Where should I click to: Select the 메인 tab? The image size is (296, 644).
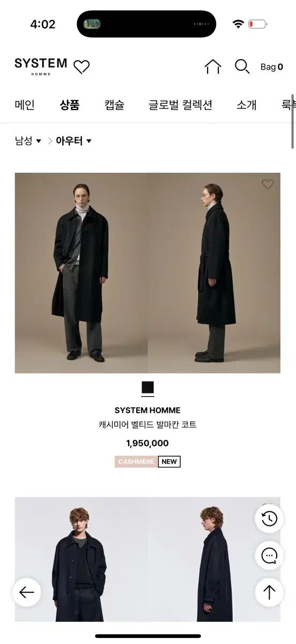[25, 105]
